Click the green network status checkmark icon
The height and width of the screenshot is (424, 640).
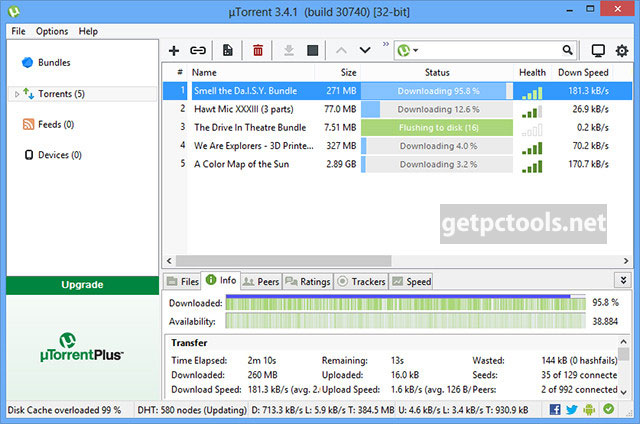pos(608,409)
